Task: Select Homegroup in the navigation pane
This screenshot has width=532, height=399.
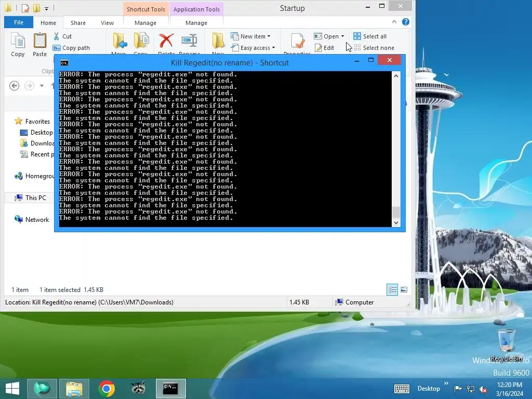Action: 34,176
